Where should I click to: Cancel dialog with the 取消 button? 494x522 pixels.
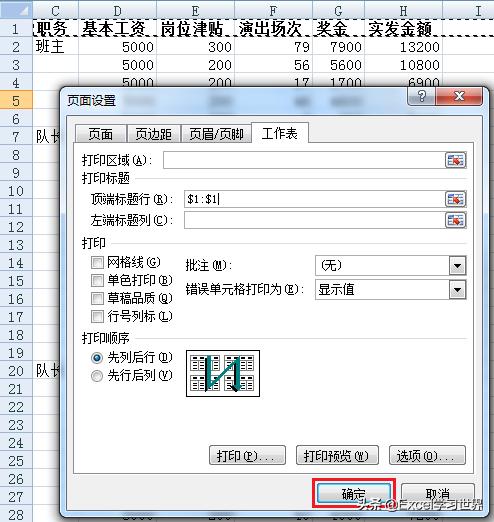(437, 494)
